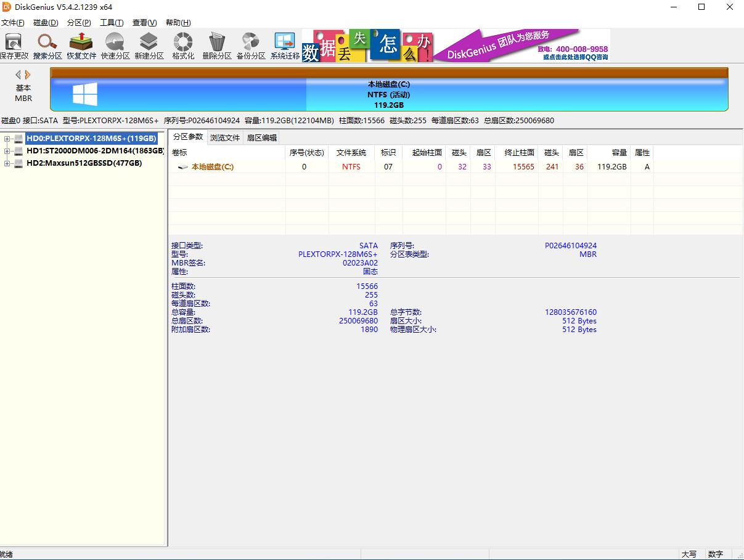Choose the Format (格式化) toolbar icon
The height and width of the screenshot is (560, 744).
point(183,46)
